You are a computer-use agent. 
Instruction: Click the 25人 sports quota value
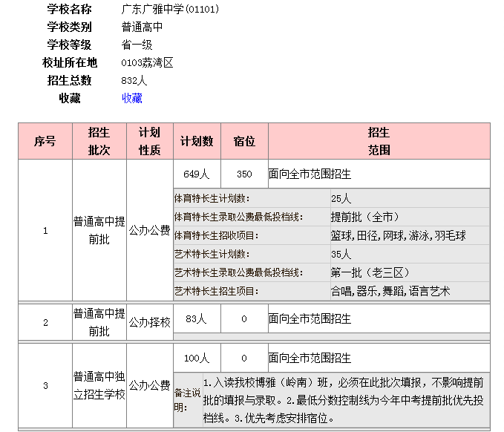pyautogui.click(x=341, y=198)
